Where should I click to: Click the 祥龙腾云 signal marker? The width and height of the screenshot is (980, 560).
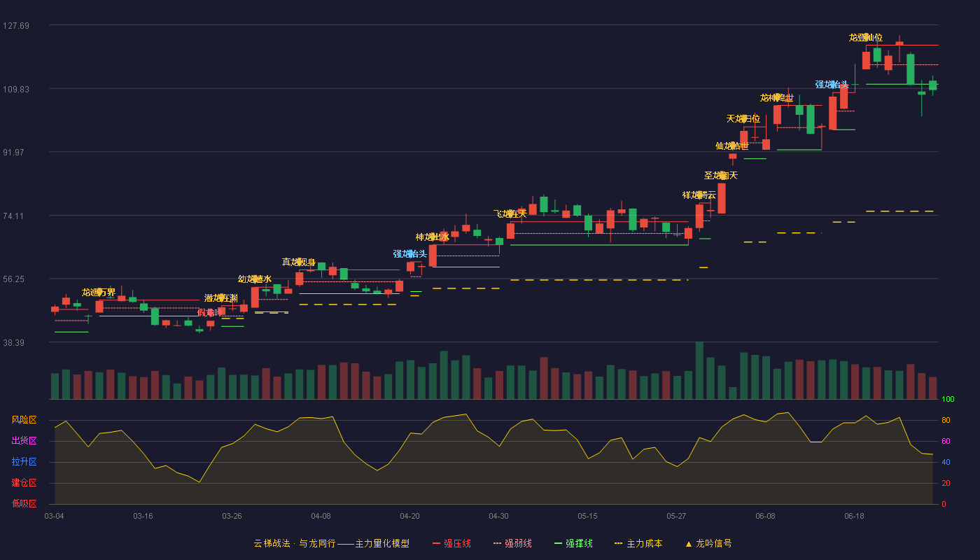coord(699,195)
